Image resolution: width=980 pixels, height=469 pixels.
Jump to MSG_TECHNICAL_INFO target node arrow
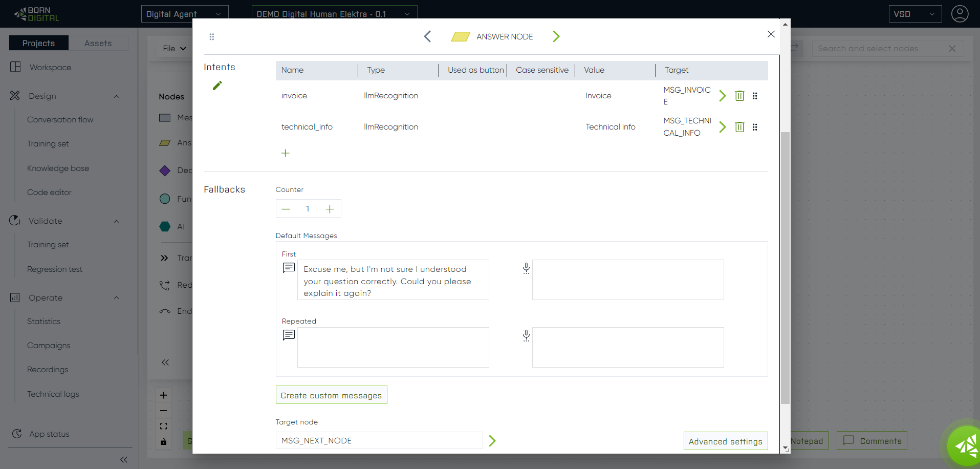pos(723,127)
